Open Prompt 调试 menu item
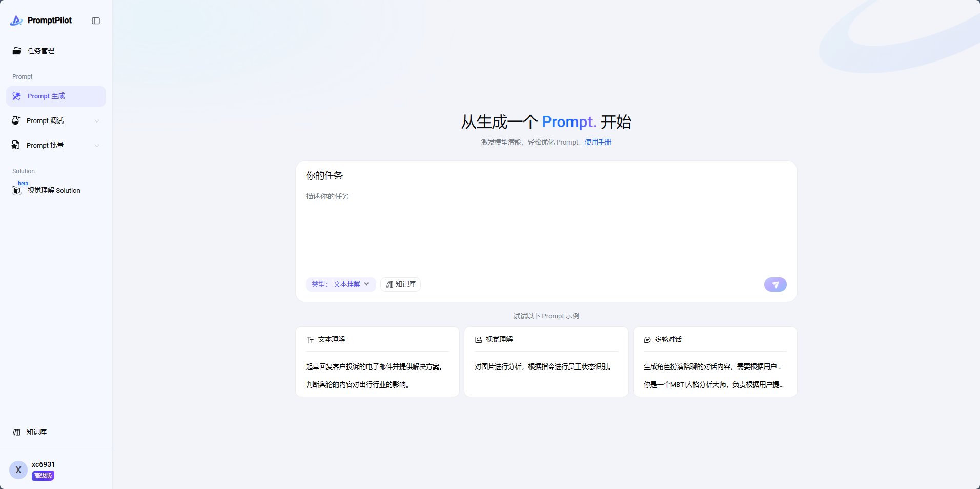Viewport: 980px width, 489px height. [x=56, y=121]
